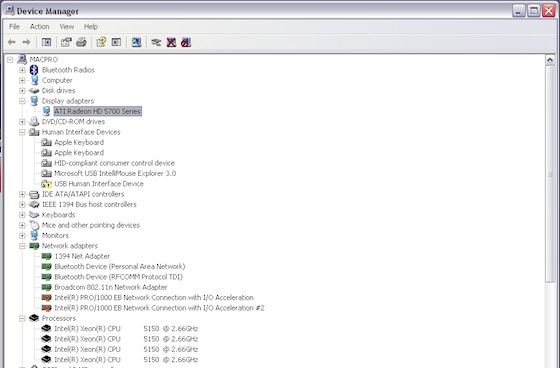The width and height of the screenshot is (560, 368).
Task: Select Intel PRO/1000 EB Network Connection without #2
Action: click(x=154, y=298)
